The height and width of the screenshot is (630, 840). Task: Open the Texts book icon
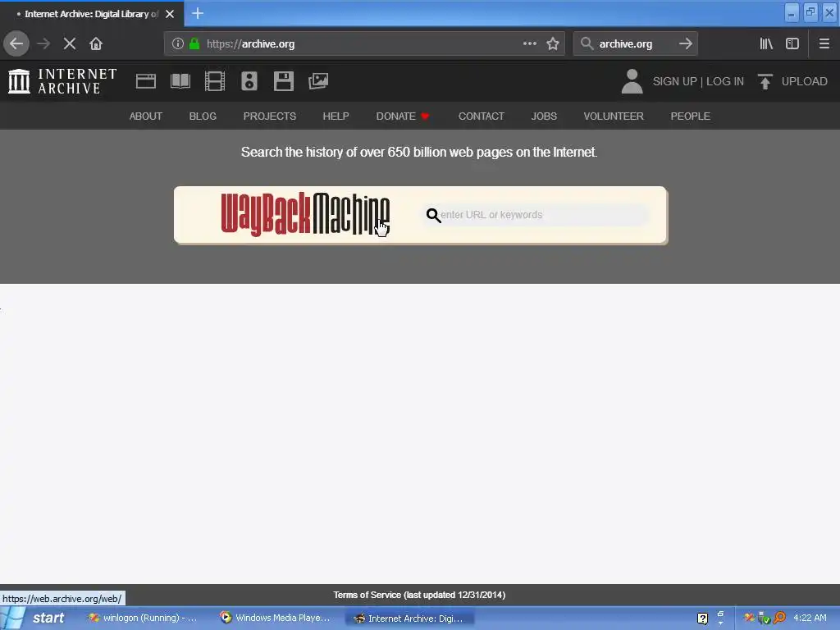pos(180,81)
